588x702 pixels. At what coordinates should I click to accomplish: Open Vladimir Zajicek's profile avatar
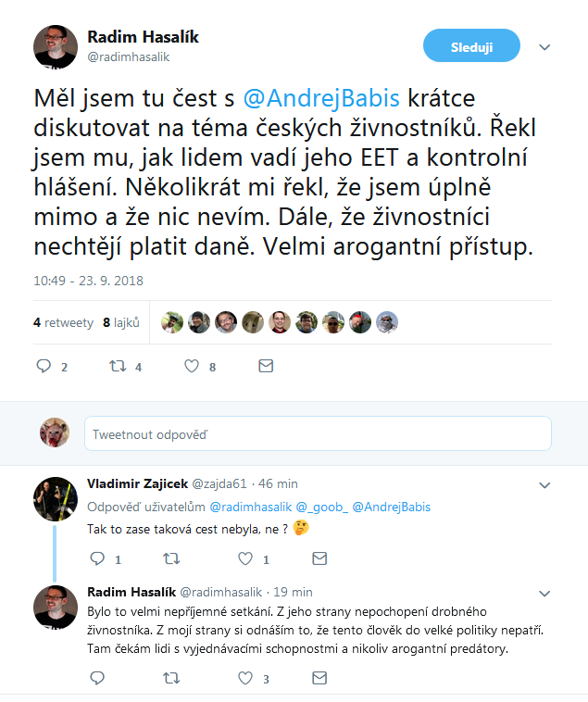point(56,500)
